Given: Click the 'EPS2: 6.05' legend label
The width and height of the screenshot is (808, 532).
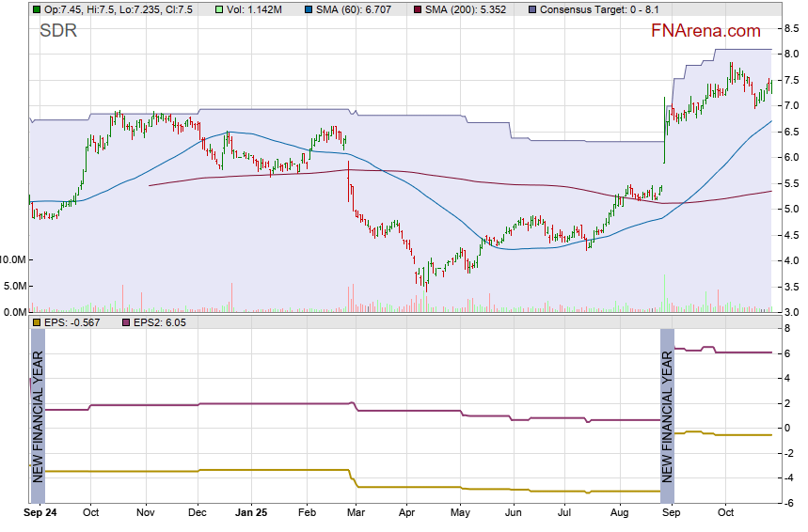Looking at the screenshot, I should 160,322.
